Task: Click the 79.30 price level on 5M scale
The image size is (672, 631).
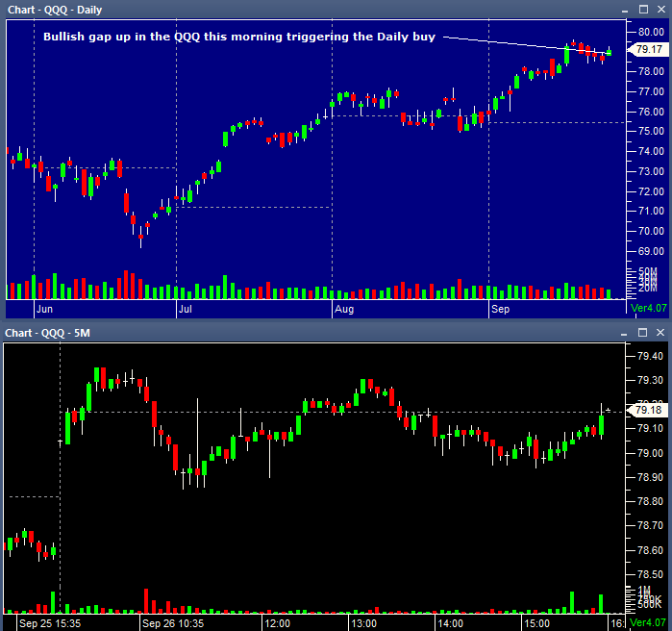Action: pos(650,380)
